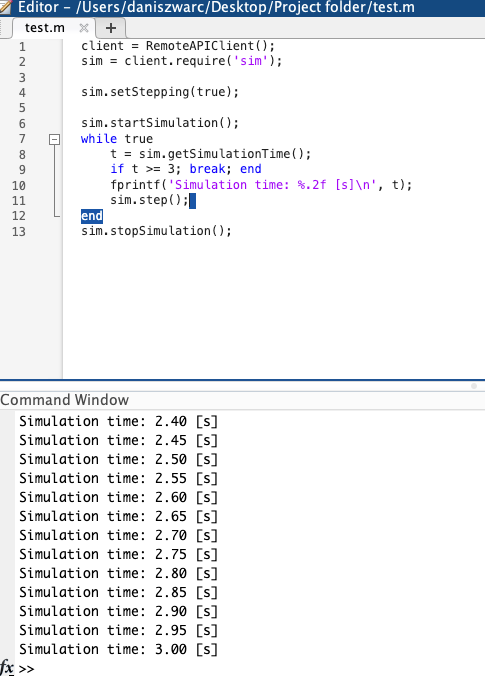Screen dimensions: 485x676
Task: Collapse the while loop code fold
Action: point(54,139)
